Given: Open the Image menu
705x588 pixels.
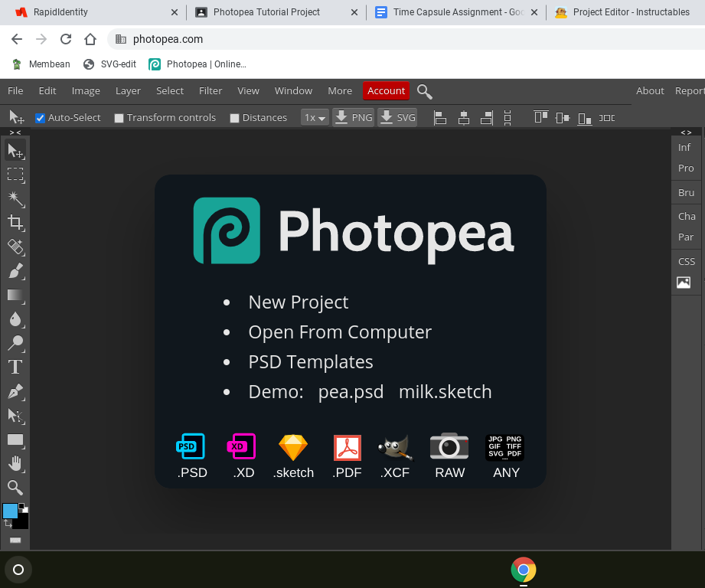Looking at the screenshot, I should 86,91.
